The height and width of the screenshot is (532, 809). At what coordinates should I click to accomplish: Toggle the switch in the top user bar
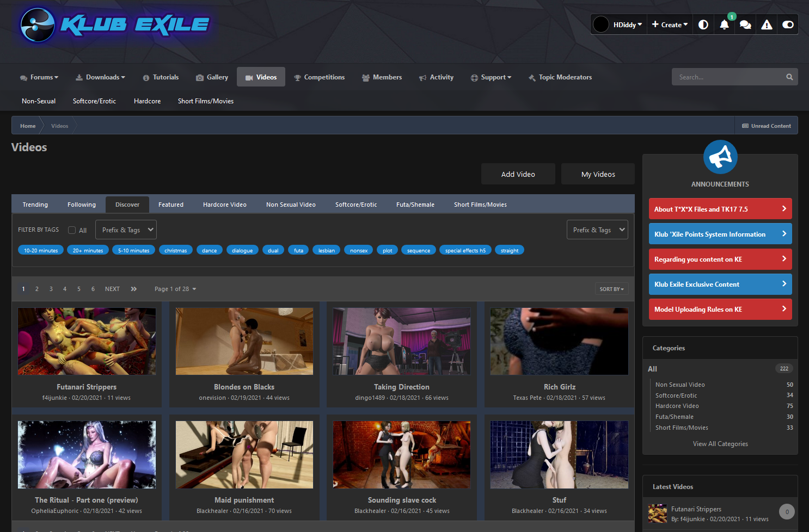click(788, 24)
